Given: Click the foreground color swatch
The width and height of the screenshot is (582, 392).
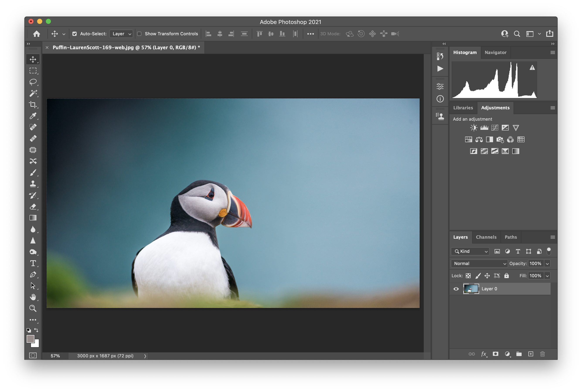Looking at the screenshot, I should 31,339.
